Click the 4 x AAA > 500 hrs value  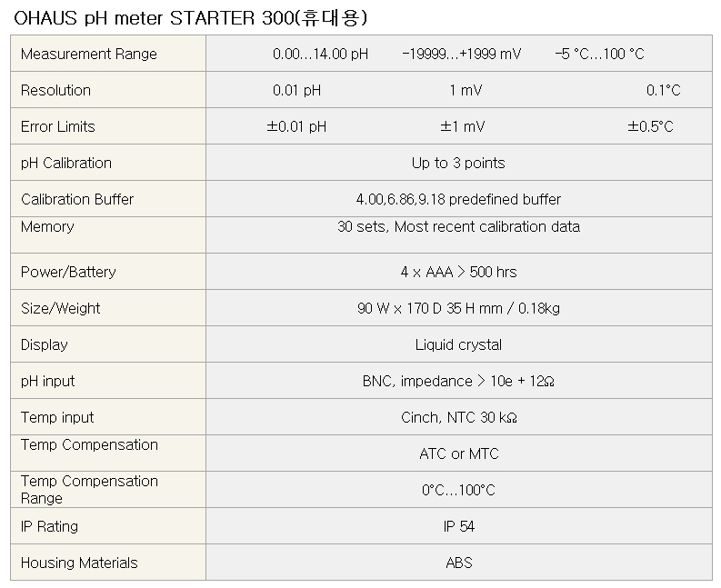pos(458,272)
